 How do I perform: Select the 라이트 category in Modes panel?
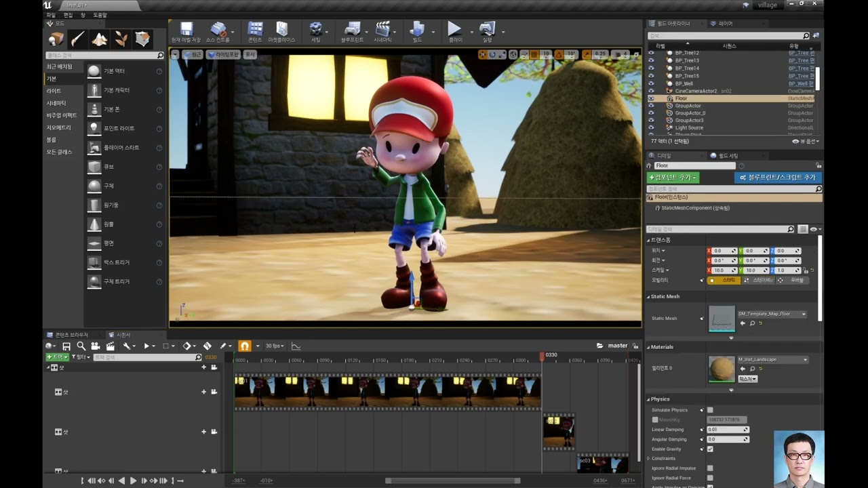point(54,91)
